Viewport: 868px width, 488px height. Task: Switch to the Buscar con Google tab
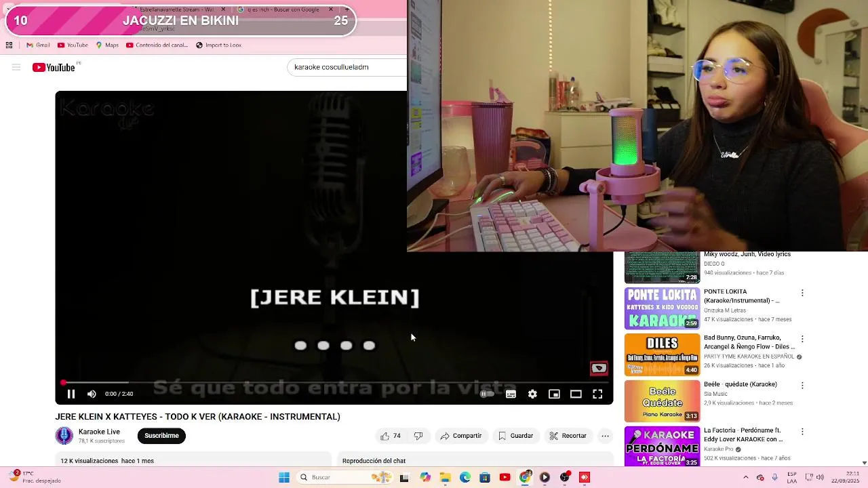pos(283,9)
